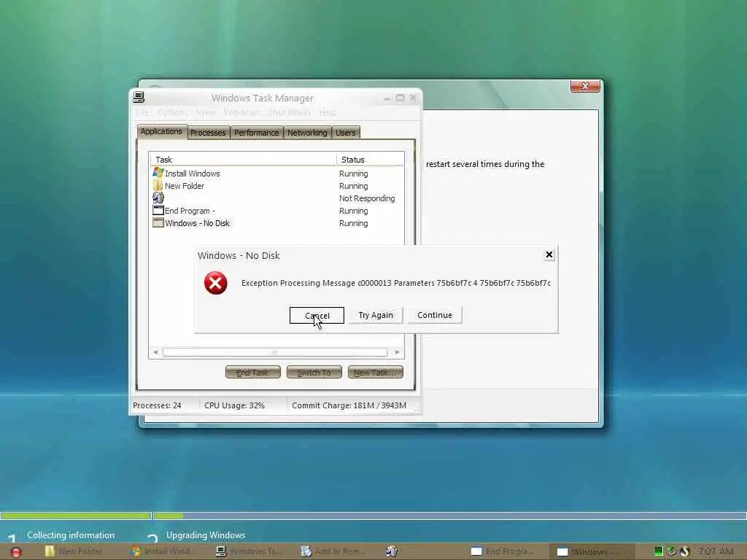Open the Windows menu in Task Manager
This screenshot has height=560, width=747.
point(242,112)
